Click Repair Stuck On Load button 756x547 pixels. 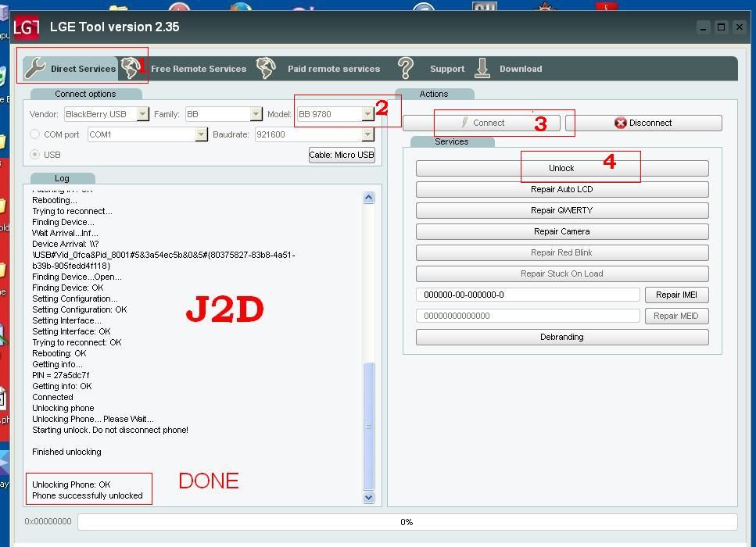(562, 273)
